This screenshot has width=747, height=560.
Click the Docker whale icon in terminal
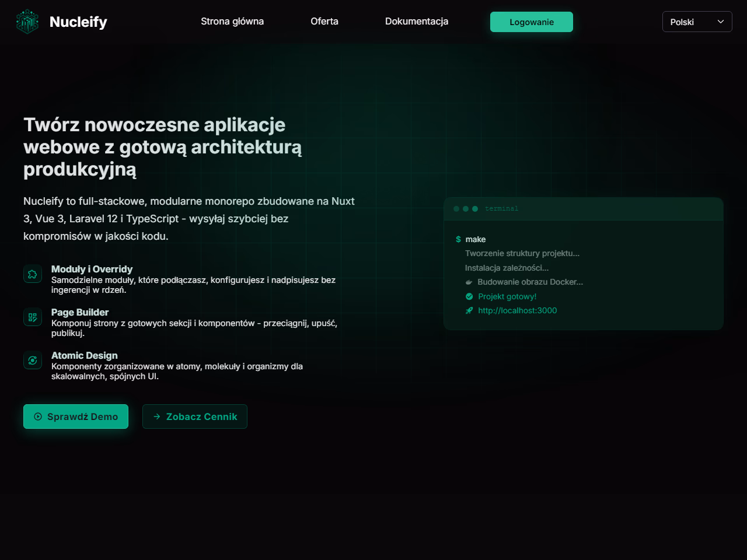pyautogui.click(x=469, y=282)
